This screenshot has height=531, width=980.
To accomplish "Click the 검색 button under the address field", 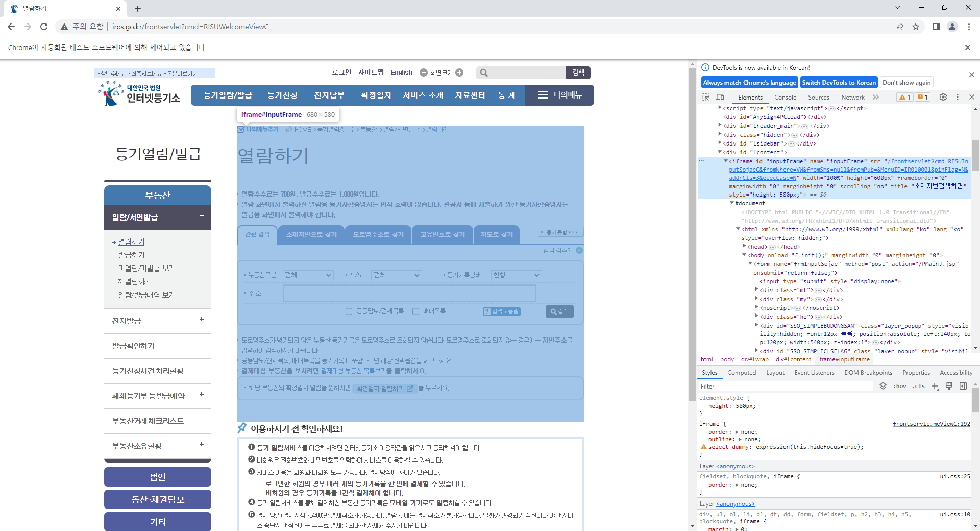I will pyautogui.click(x=559, y=311).
